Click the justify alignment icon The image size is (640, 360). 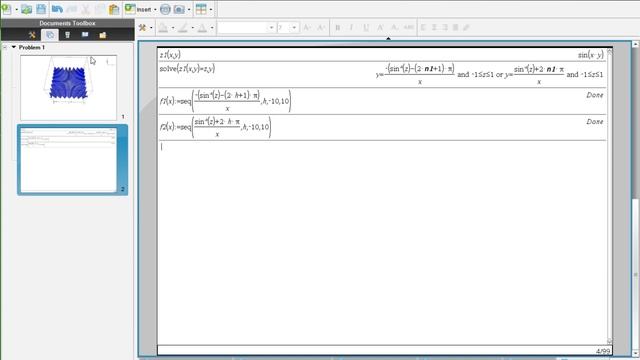[x=456, y=28]
